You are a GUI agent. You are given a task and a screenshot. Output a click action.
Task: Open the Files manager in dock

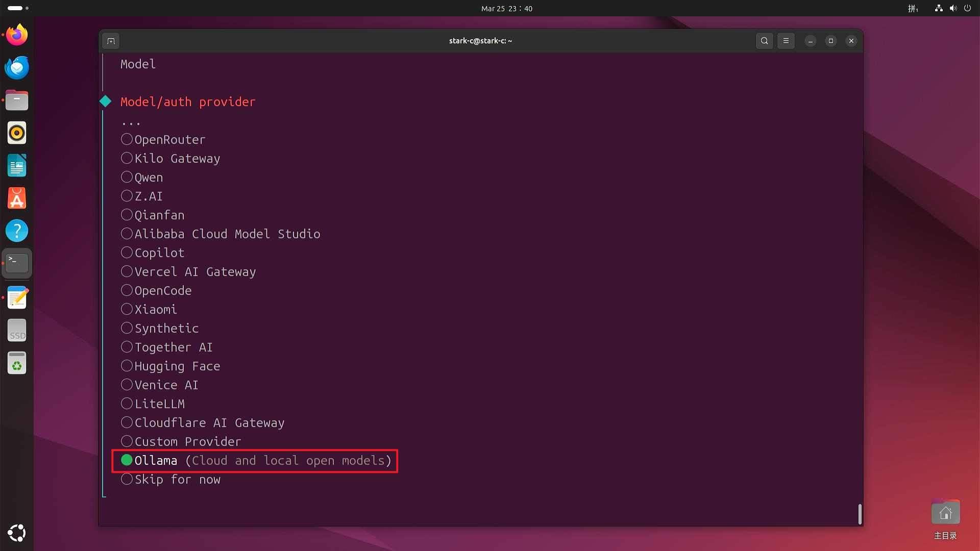pos(17,100)
